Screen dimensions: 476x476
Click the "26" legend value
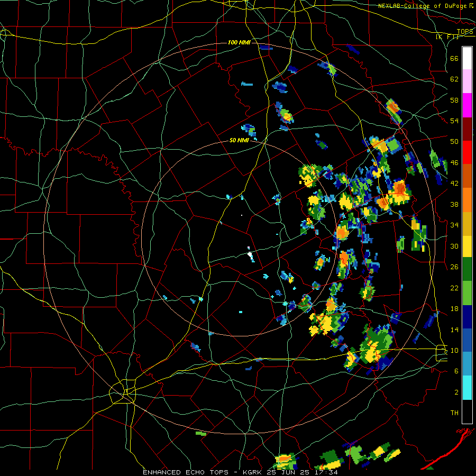click(454, 267)
